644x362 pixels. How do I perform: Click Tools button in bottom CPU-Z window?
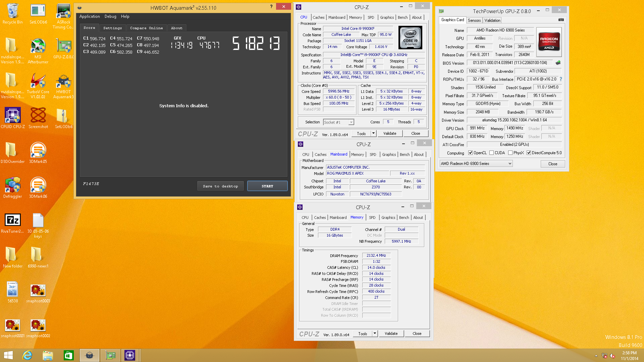point(363,334)
